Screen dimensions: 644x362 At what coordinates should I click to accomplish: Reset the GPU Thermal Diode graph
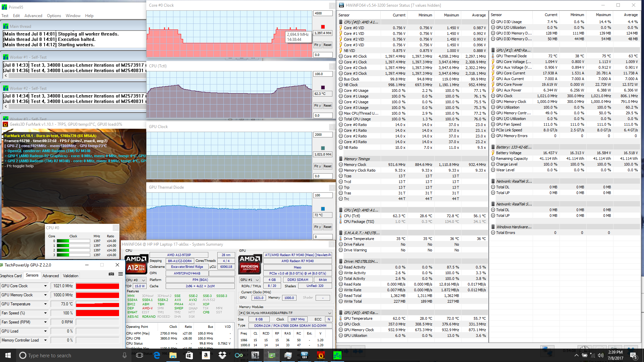[x=328, y=227]
